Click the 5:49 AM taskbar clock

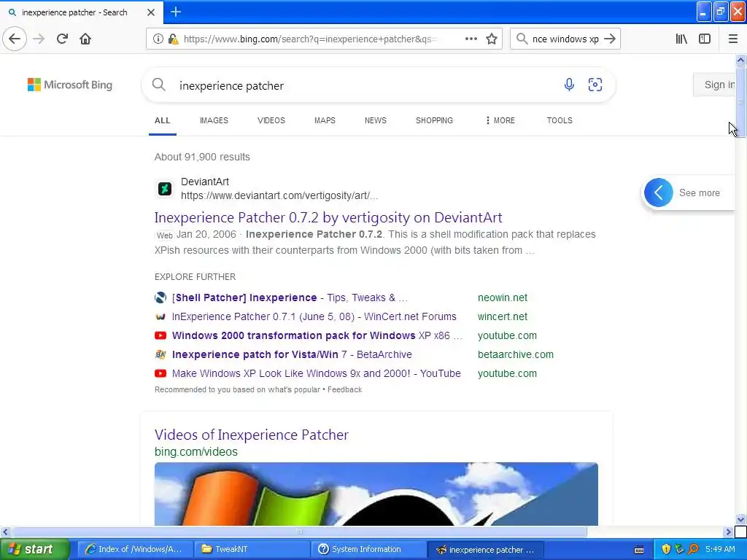click(x=720, y=549)
